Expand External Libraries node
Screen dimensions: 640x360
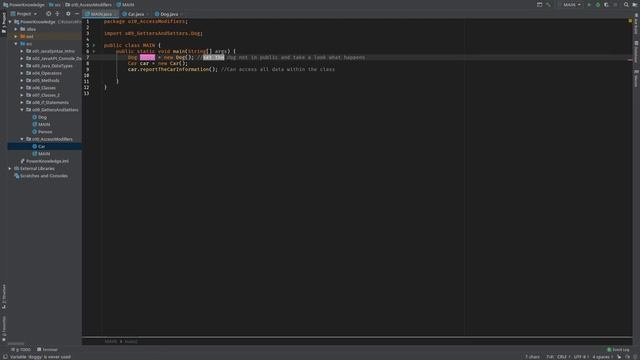[10, 169]
